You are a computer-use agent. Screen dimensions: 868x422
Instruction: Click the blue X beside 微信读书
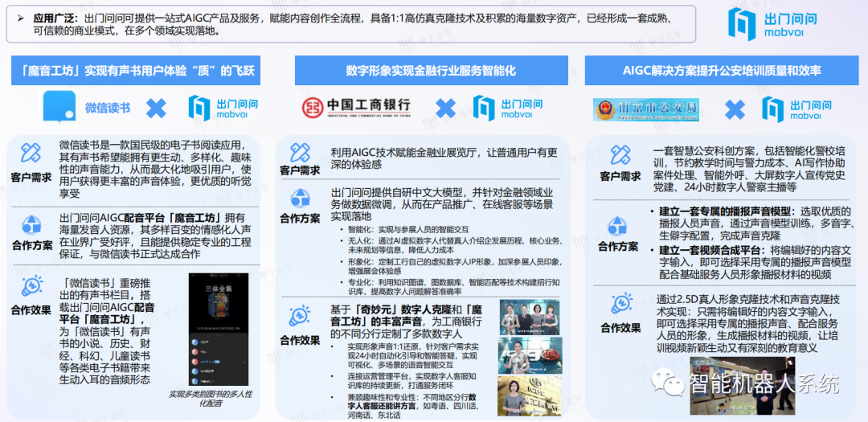(x=156, y=108)
